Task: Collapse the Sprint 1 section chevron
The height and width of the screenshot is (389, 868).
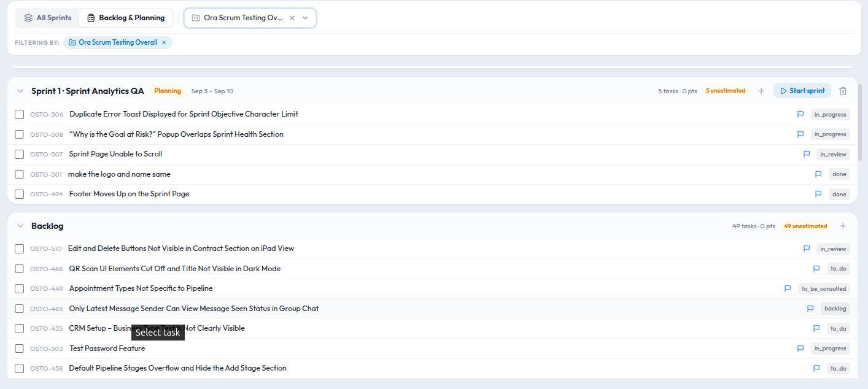Action: click(20, 91)
